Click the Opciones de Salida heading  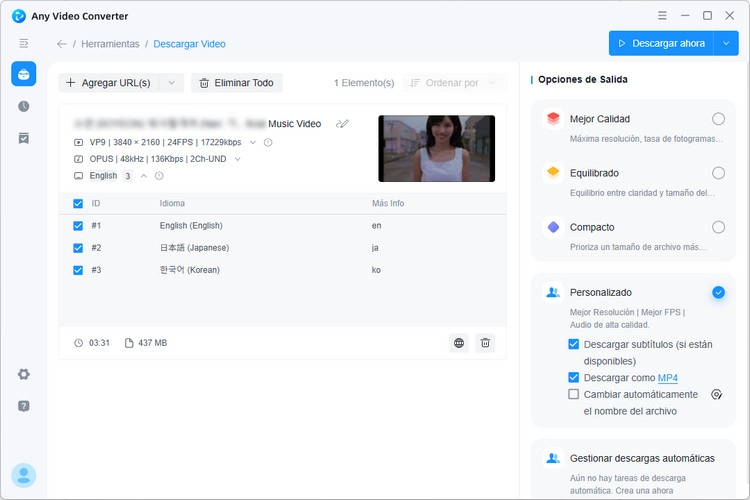[x=583, y=79]
